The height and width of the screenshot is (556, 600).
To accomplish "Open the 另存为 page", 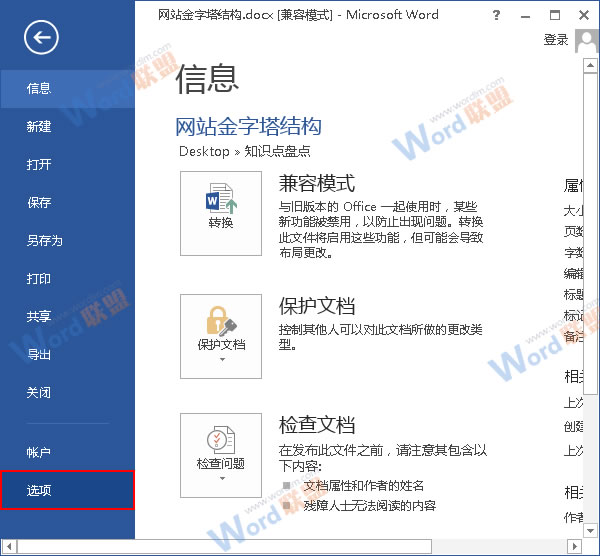I will point(67,241).
